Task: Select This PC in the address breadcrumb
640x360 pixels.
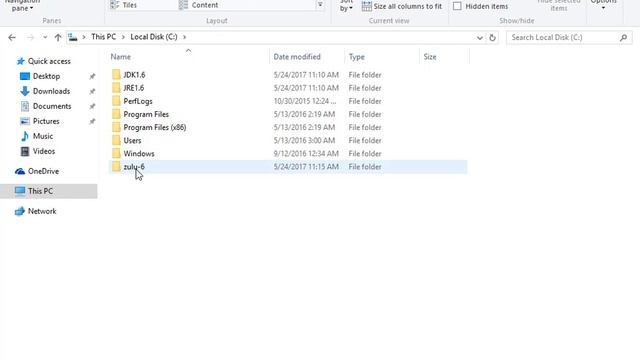Action: 104,37
